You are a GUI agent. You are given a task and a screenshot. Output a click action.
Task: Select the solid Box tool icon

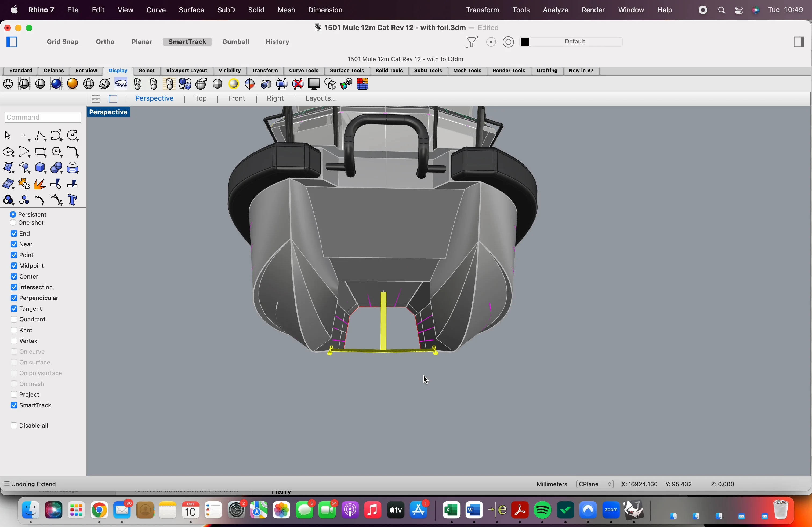tap(41, 168)
